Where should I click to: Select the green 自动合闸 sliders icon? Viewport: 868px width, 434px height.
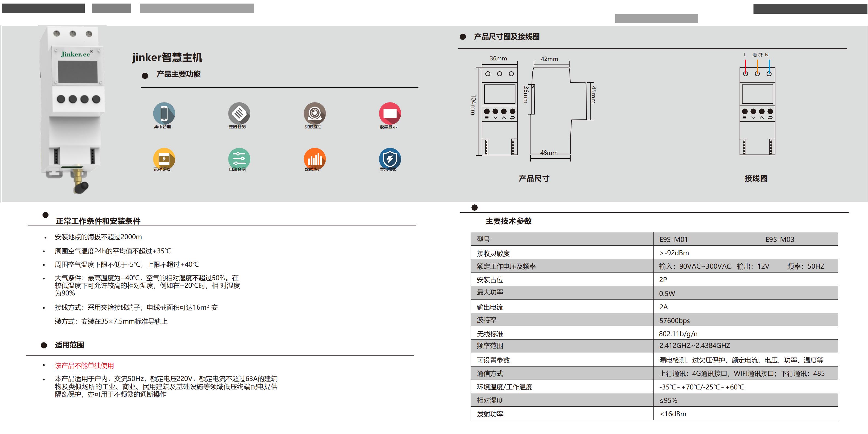point(239,158)
